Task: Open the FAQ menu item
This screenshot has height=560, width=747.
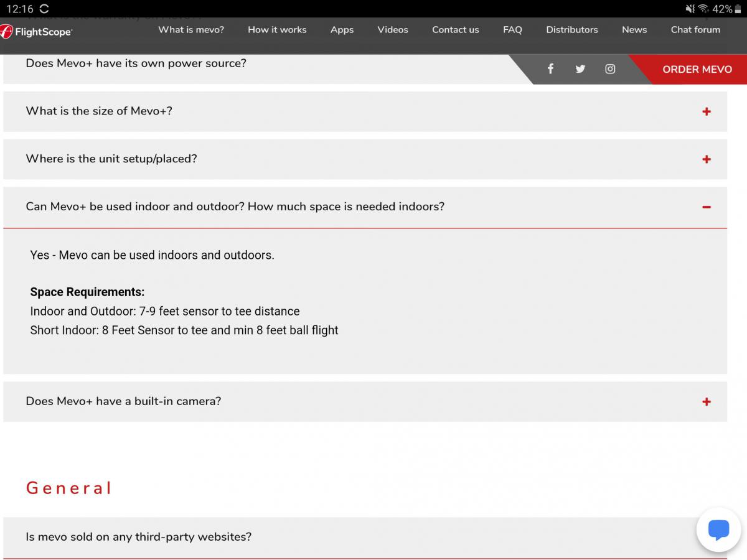Action: [x=512, y=29]
